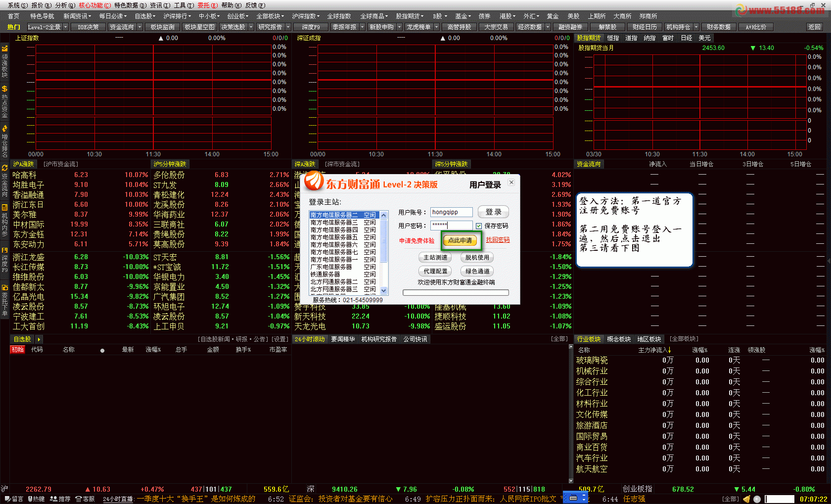Click 玻璃陶瓷 in industry sector list
This screenshot has width=831, height=504.
(592, 361)
